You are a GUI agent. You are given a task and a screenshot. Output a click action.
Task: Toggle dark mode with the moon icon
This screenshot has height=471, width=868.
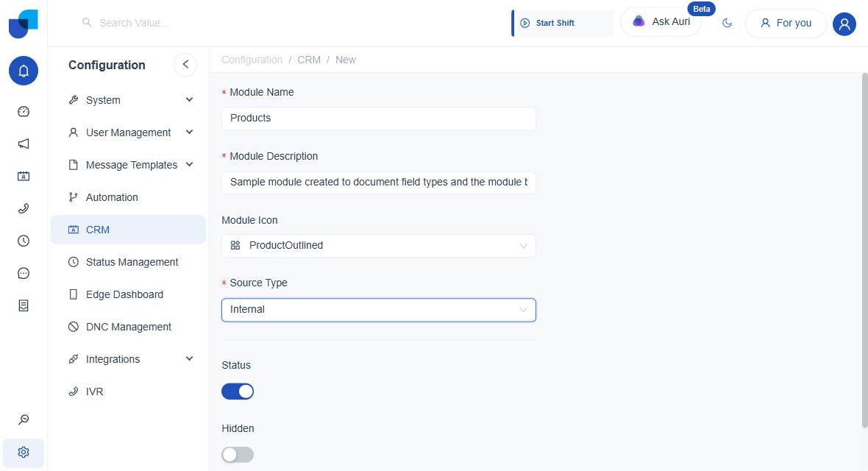pyautogui.click(x=728, y=23)
